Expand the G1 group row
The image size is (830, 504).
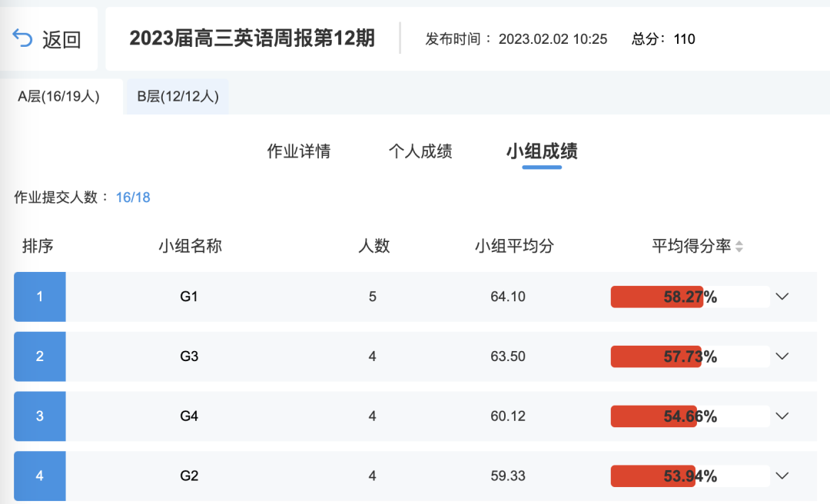(x=782, y=297)
